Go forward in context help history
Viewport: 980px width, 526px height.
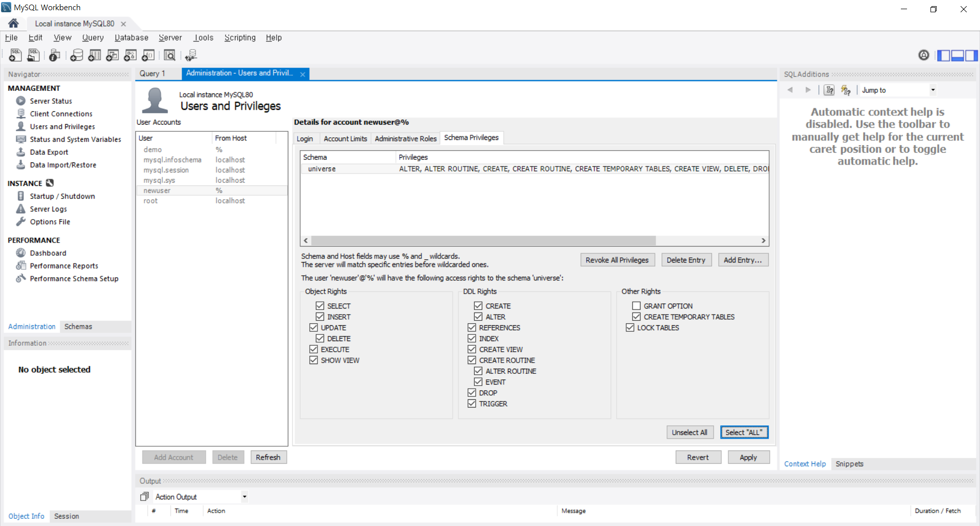point(807,90)
